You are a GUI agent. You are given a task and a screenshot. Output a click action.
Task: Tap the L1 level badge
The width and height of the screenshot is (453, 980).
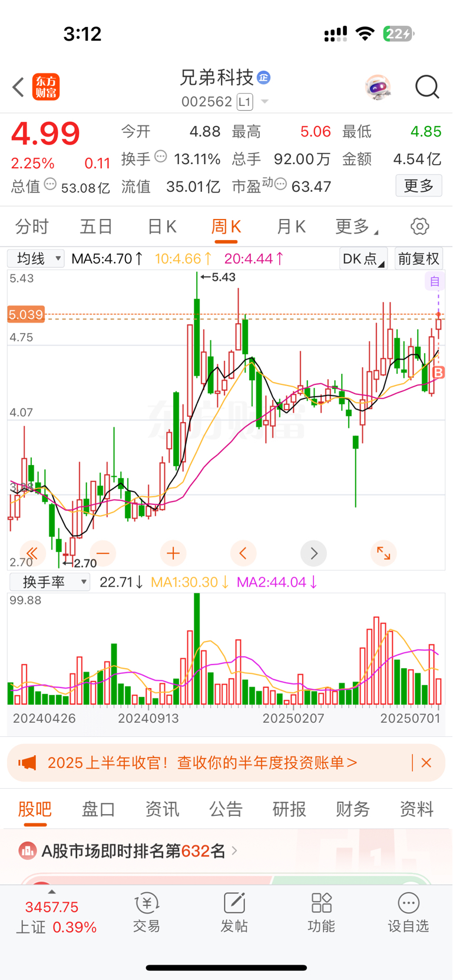245,102
